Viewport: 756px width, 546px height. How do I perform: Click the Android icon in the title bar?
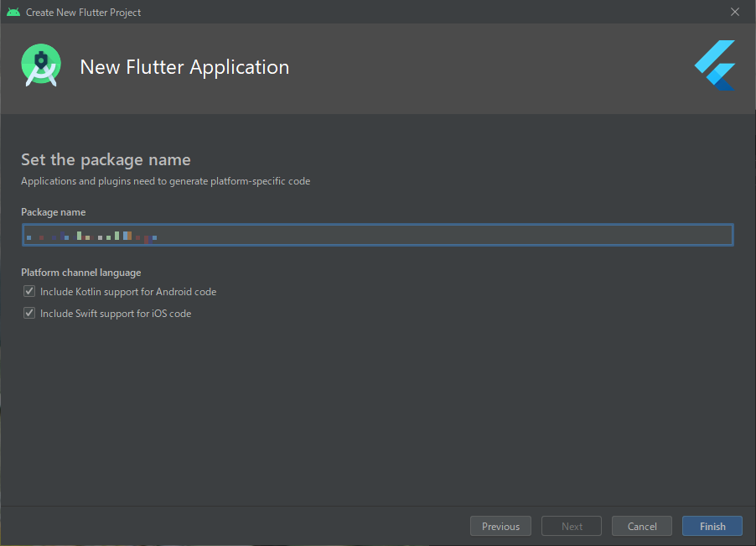point(13,12)
